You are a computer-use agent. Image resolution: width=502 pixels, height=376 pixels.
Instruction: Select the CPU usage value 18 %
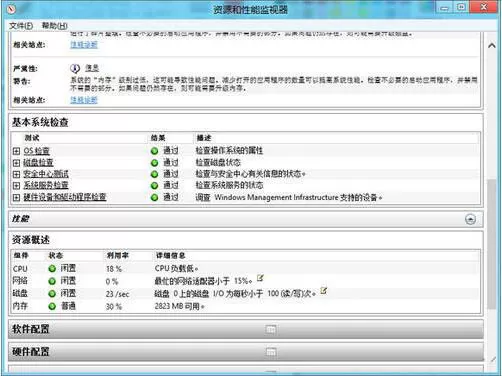[114, 269]
